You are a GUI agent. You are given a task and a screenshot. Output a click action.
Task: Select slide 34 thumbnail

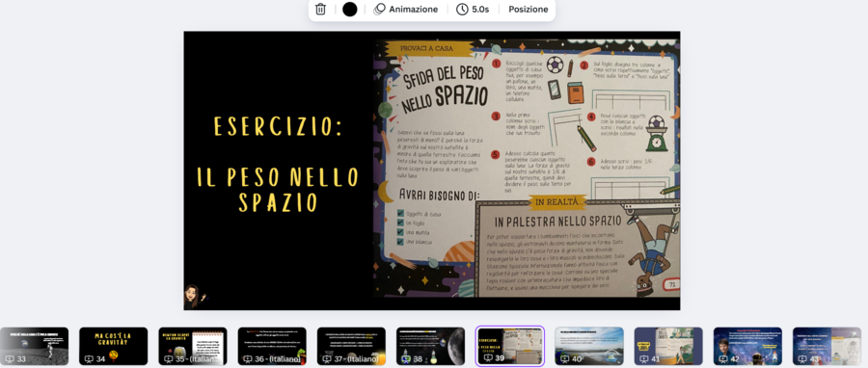click(114, 346)
